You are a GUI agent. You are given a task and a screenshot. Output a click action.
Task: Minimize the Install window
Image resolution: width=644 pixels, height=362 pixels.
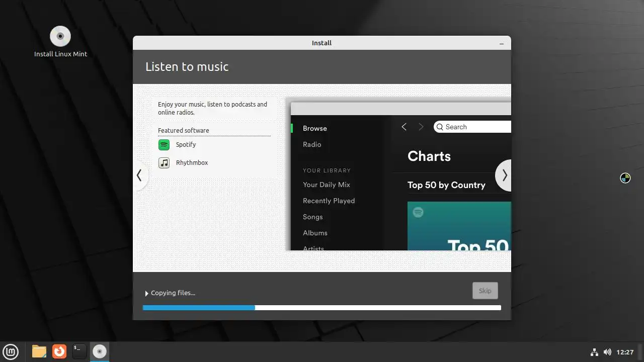coord(501,43)
